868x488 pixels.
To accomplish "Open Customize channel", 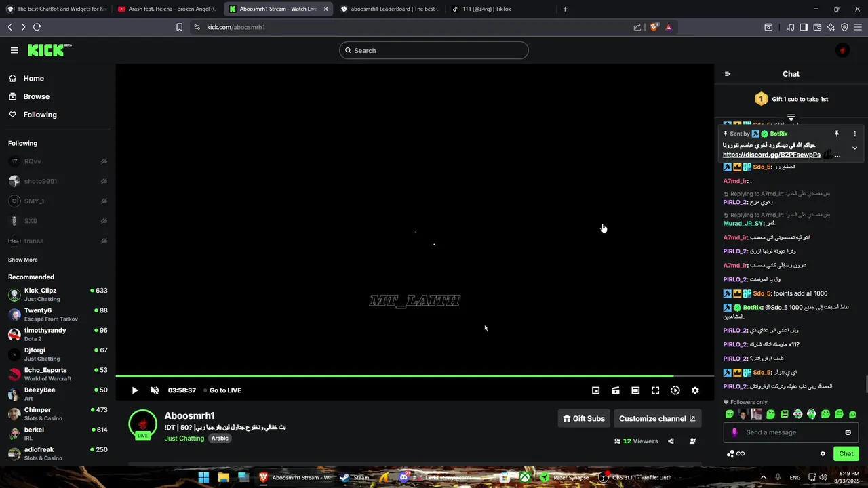I will point(657,419).
